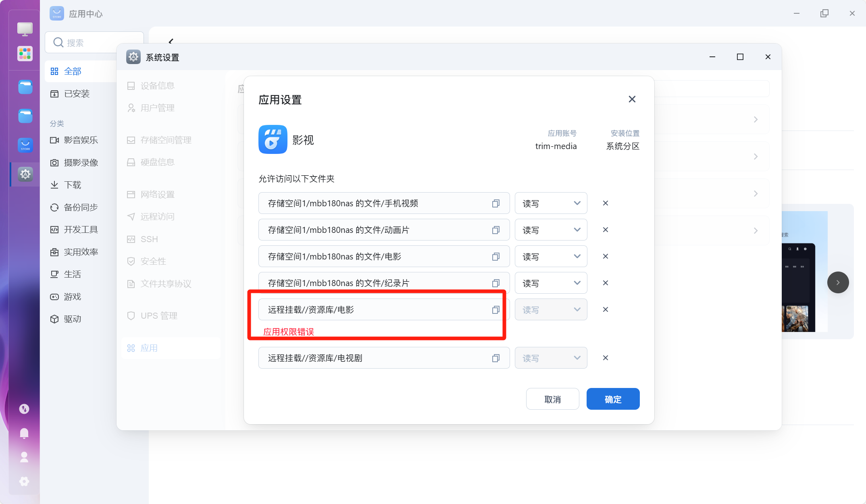Remove the 动画片 folder entry
This screenshot has width=866, height=504.
pyautogui.click(x=605, y=230)
